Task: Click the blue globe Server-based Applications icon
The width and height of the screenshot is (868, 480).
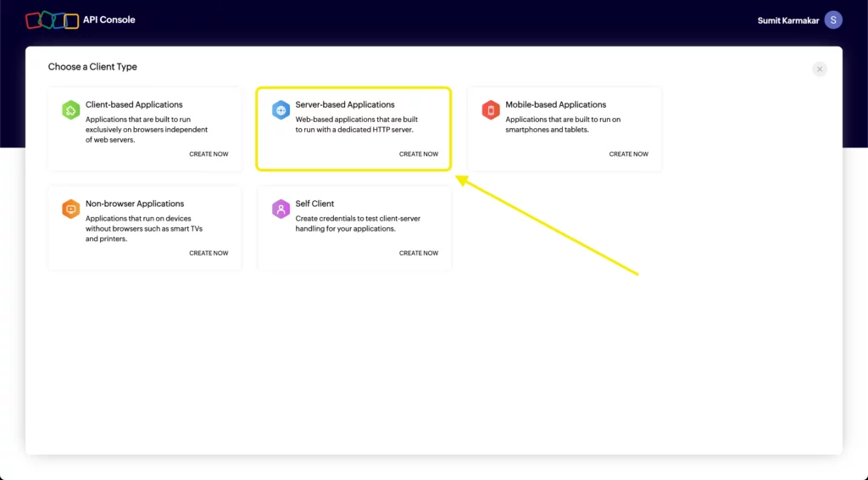Action: 281,110
